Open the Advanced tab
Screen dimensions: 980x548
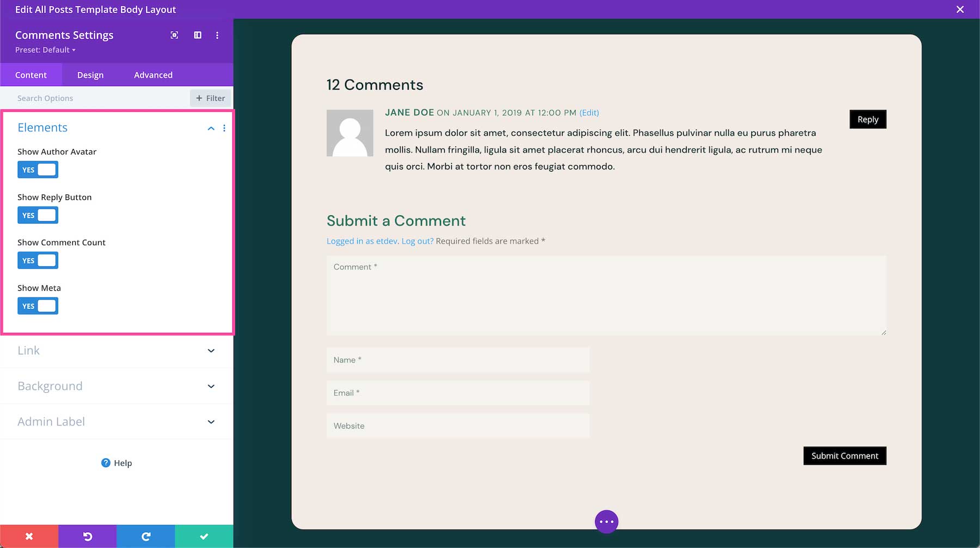(x=153, y=75)
